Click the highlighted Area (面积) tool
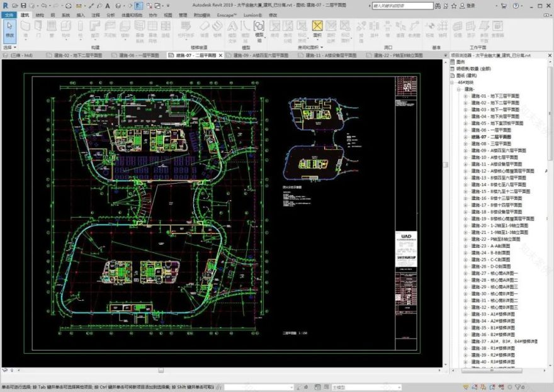The height and width of the screenshot is (392, 554). point(316,28)
